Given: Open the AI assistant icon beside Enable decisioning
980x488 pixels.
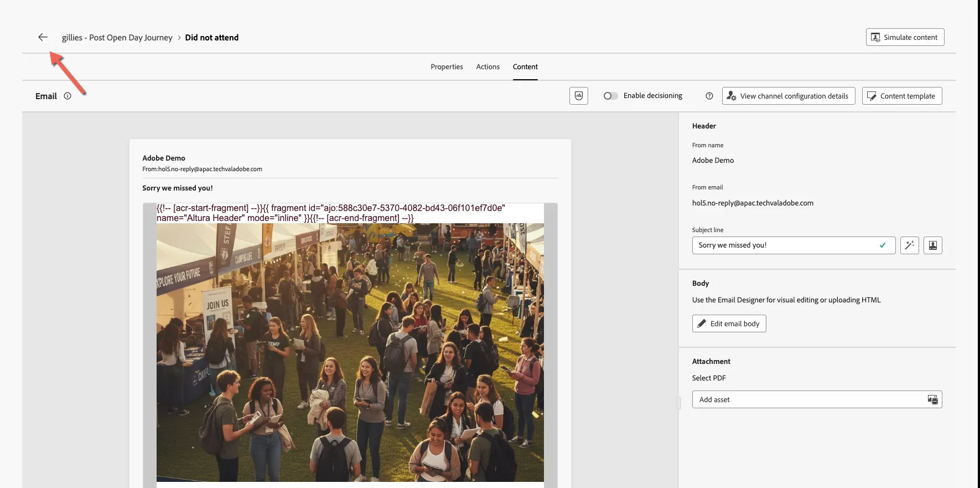Looking at the screenshot, I should (579, 96).
